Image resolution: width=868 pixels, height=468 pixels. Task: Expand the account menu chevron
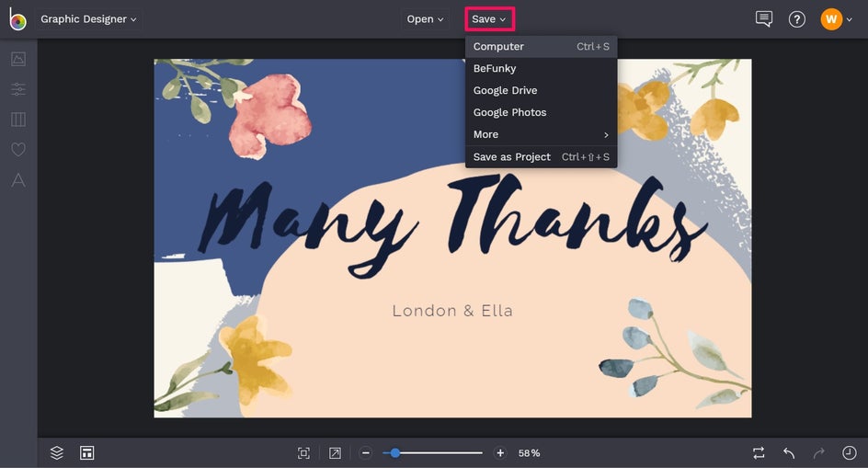pos(850,19)
